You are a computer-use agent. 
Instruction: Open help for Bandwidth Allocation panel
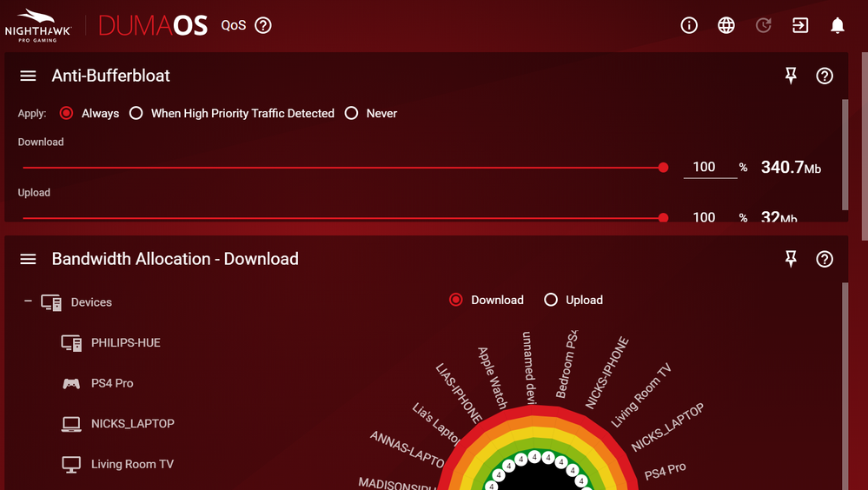tap(825, 259)
